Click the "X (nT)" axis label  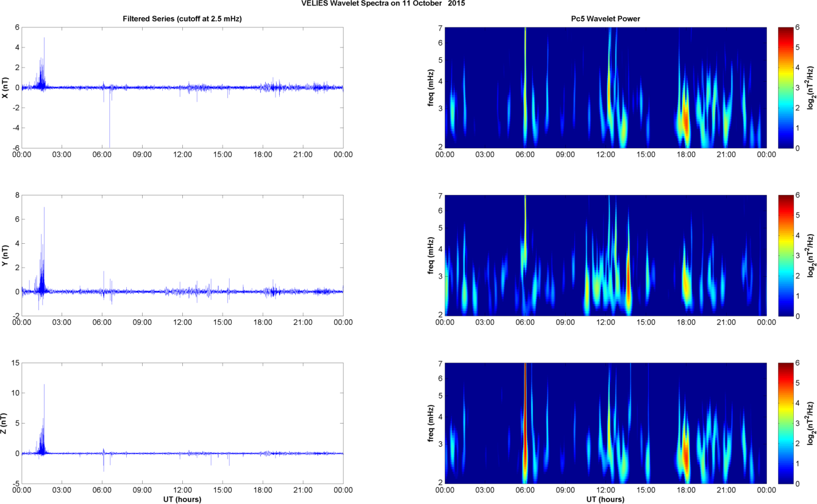pyautogui.click(x=5, y=87)
